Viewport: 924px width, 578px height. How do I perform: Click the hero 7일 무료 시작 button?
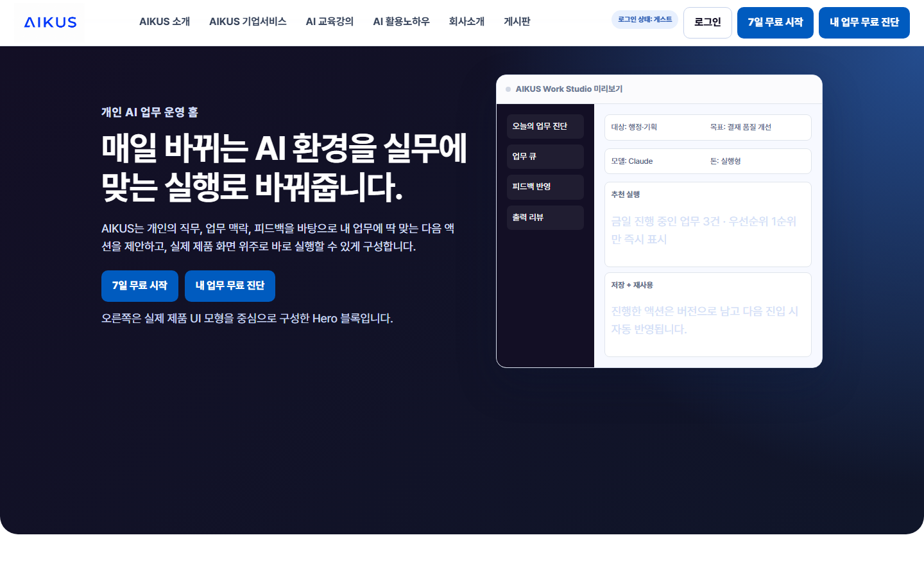[x=140, y=286]
